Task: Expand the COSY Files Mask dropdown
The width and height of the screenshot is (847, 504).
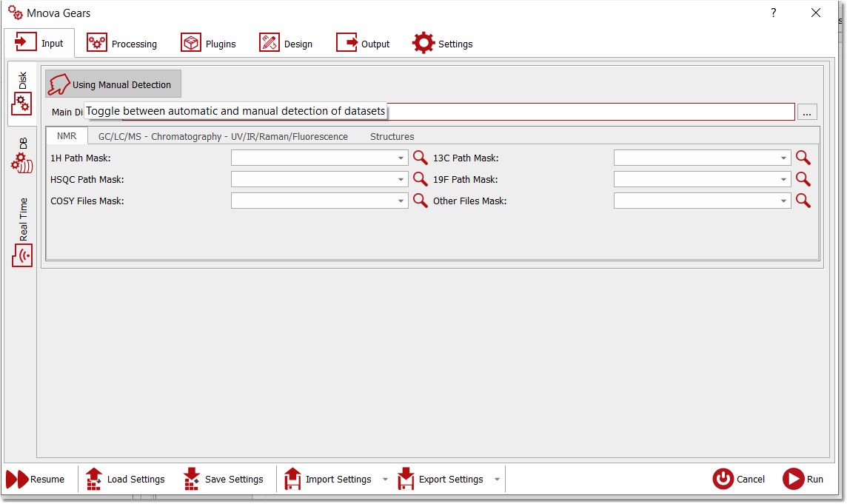Action: pos(401,201)
